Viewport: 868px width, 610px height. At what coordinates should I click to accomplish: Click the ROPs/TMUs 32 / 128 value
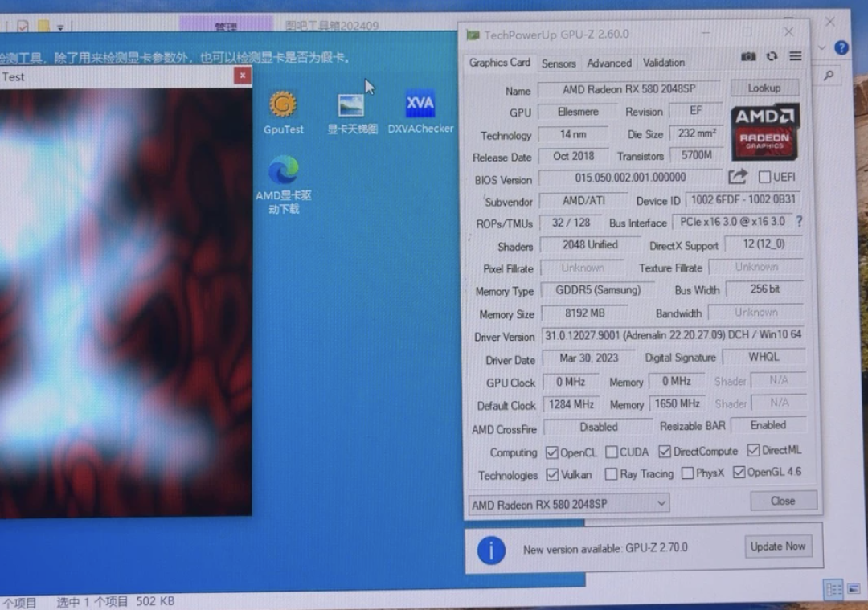coord(571,223)
